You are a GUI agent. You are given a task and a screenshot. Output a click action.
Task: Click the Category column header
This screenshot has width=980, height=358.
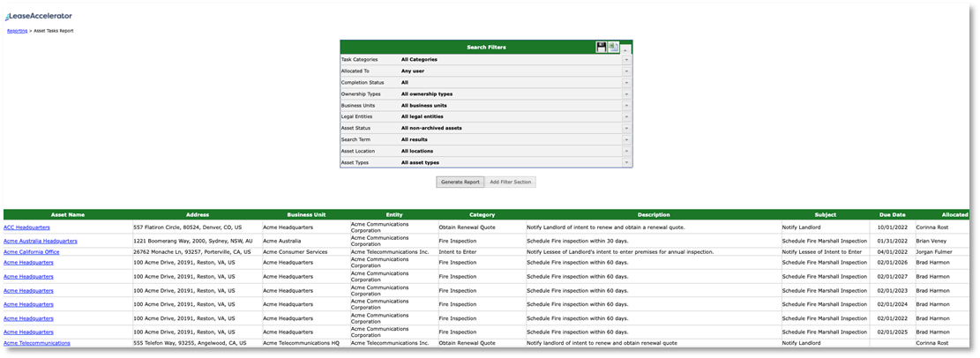pos(483,215)
